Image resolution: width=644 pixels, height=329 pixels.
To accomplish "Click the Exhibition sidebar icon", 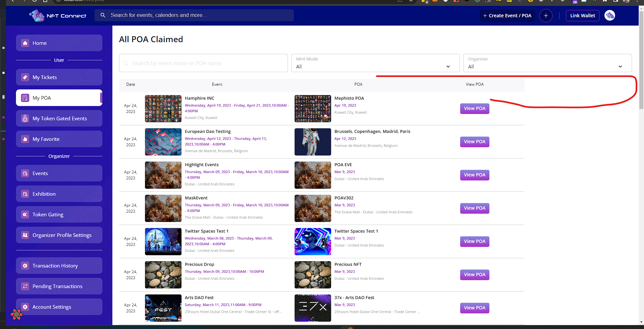I will click(25, 194).
